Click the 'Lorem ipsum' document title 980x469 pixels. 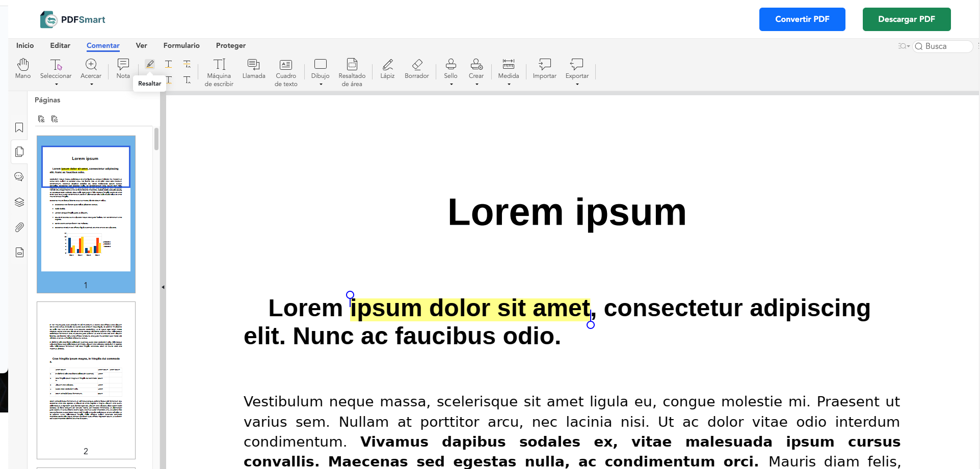[567, 212]
